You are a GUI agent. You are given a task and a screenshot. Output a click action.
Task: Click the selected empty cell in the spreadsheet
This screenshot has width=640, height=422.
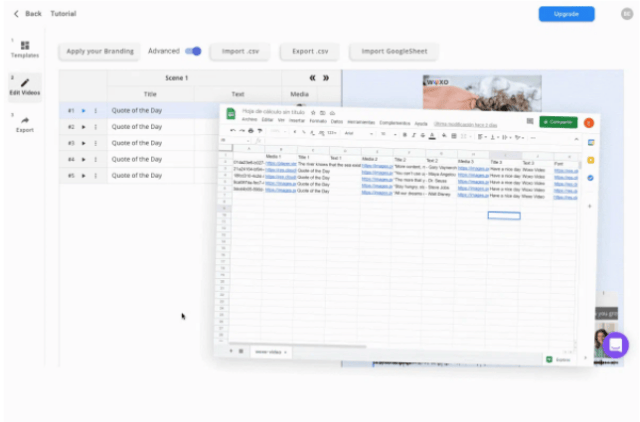click(504, 215)
